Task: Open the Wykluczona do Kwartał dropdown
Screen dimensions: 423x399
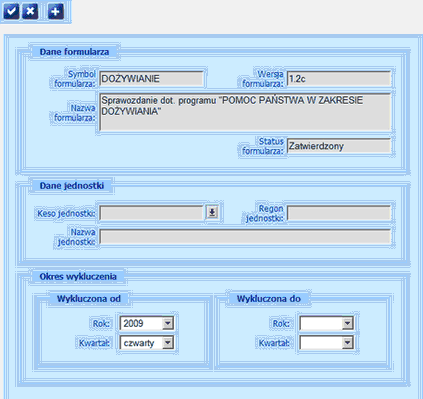Action: coord(348,342)
